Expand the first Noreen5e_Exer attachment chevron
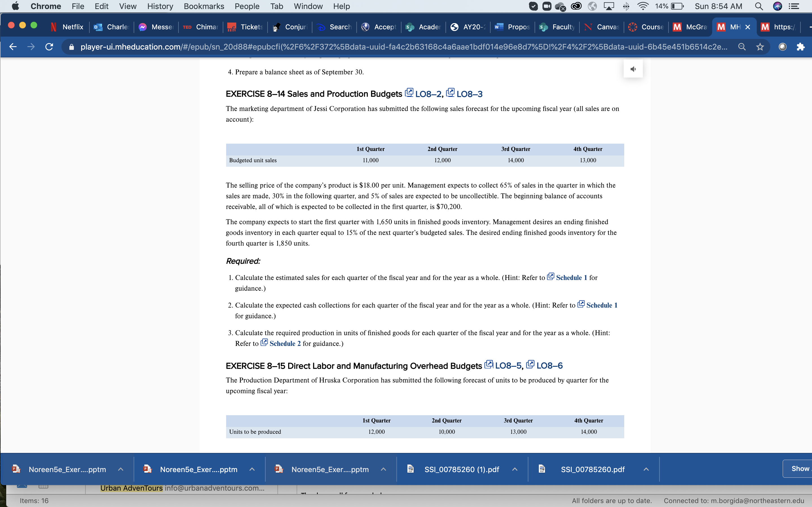 121,469
